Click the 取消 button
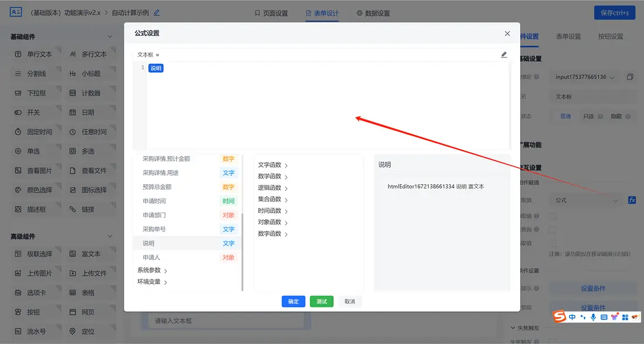Image resolution: width=644 pixels, height=344 pixels. pyautogui.click(x=350, y=301)
